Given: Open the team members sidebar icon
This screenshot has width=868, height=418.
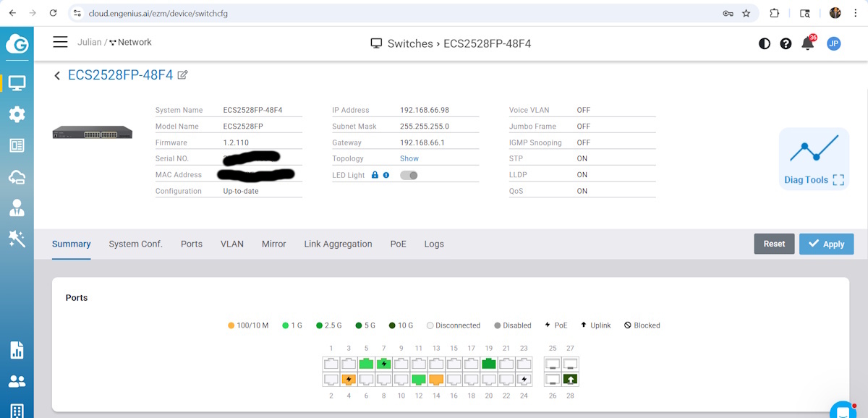Looking at the screenshot, I should coord(17,381).
